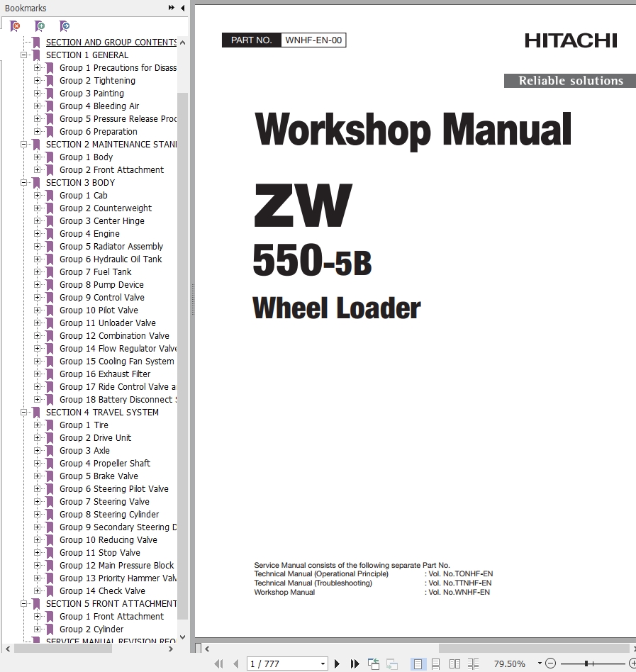
Task: Expand all bookmarks double-arrow icon
Action: coord(172,8)
